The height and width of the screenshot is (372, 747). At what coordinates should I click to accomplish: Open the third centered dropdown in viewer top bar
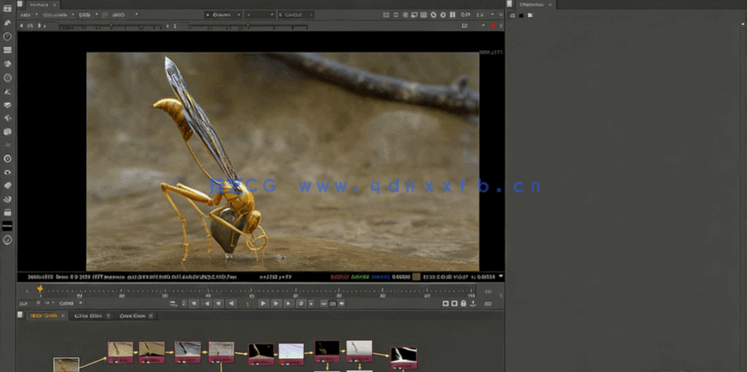pos(295,15)
